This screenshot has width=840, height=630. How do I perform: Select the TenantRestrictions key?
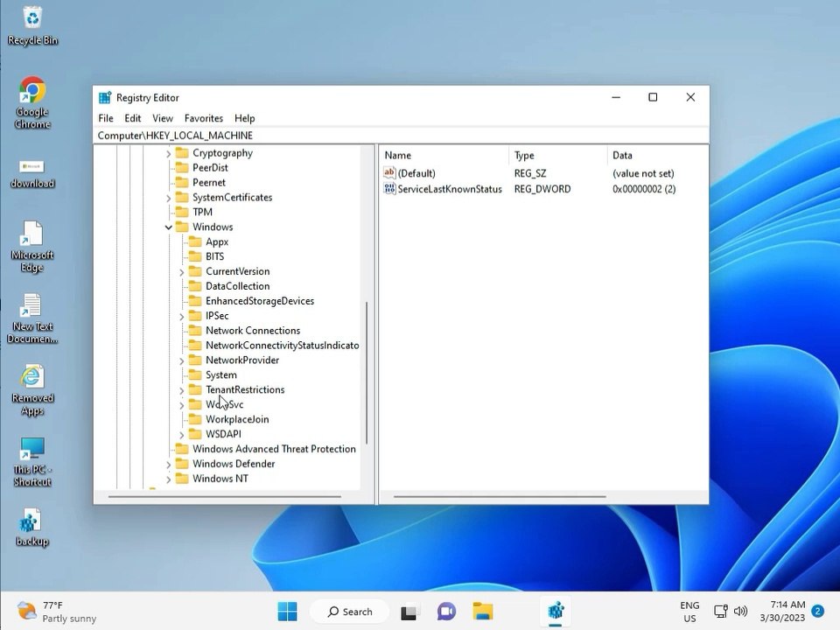tap(245, 390)
